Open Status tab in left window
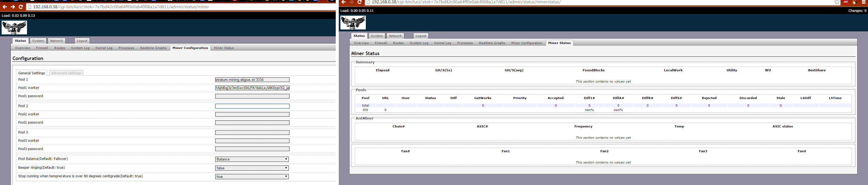Screen dimensions: 868x185 pyautogui.click(x=20, y=41)
